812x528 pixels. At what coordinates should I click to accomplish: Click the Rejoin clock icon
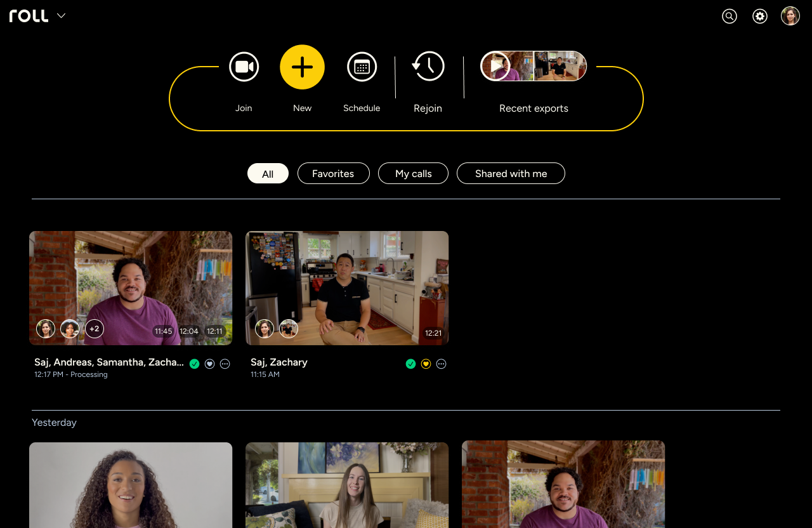point(428,66)
